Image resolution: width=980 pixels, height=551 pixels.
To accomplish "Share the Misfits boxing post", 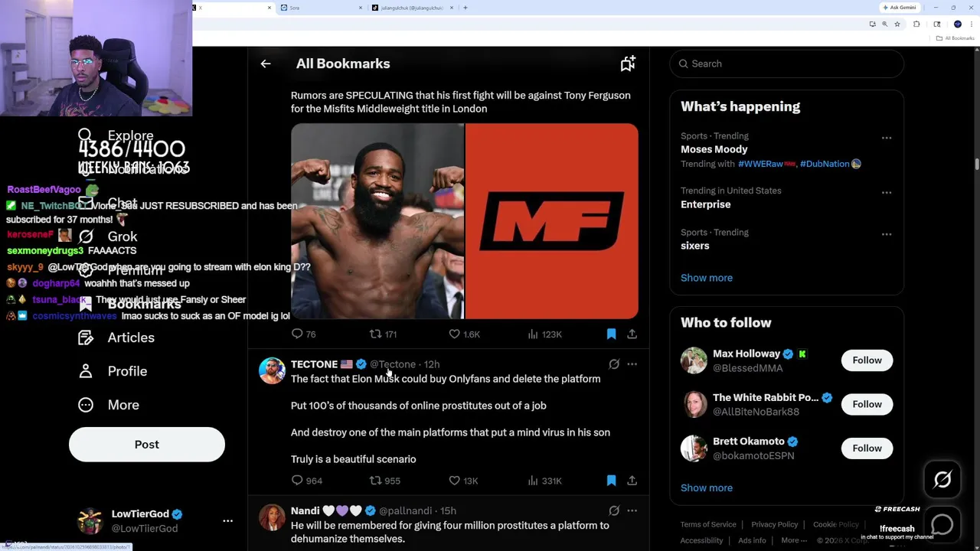I will tap(632, 334).
